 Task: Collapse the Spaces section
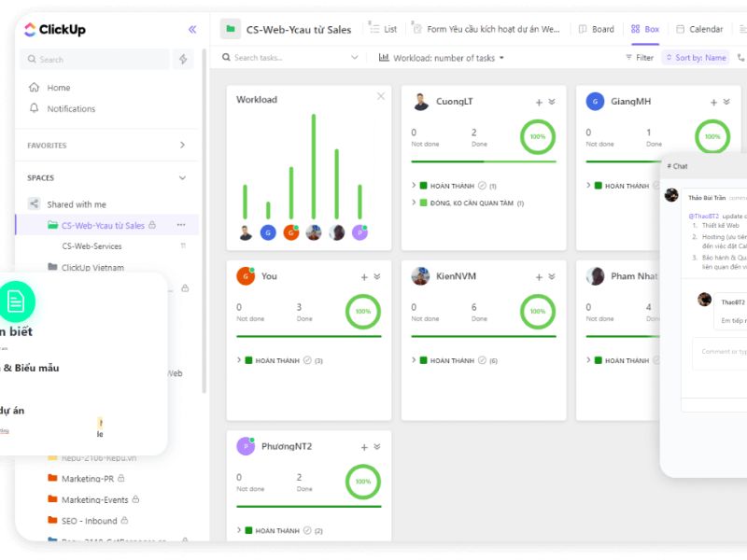click(182, 177)
